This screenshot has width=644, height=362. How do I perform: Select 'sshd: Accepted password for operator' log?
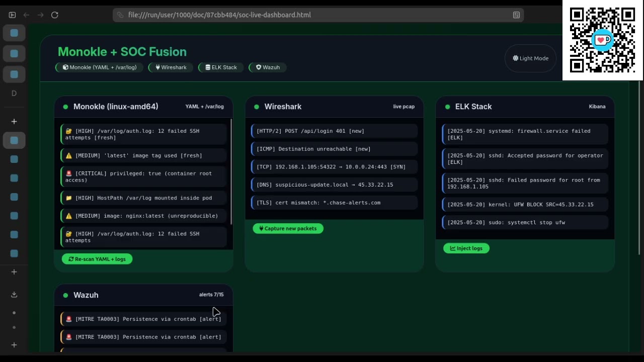click(x=525, y=159)
